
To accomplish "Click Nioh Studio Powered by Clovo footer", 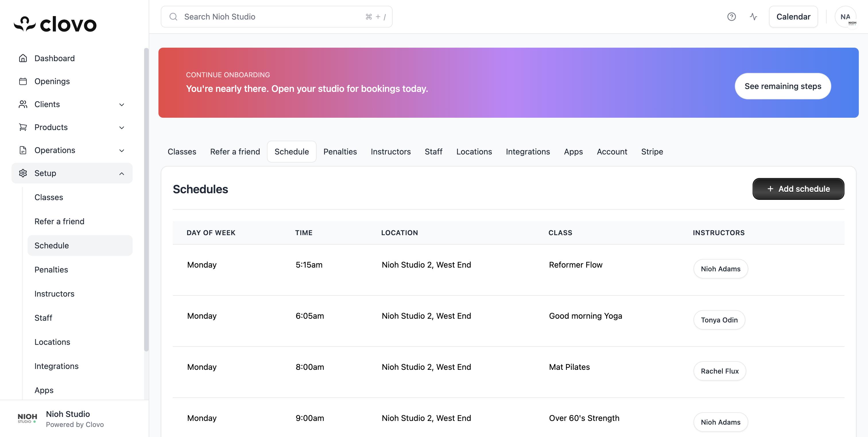I will (x=75, y=419).
